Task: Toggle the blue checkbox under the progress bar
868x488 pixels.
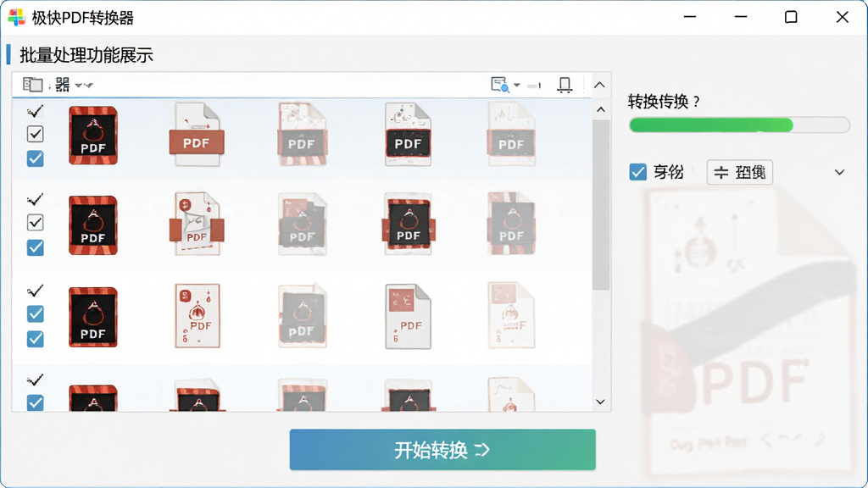Action: pos(637,172)
